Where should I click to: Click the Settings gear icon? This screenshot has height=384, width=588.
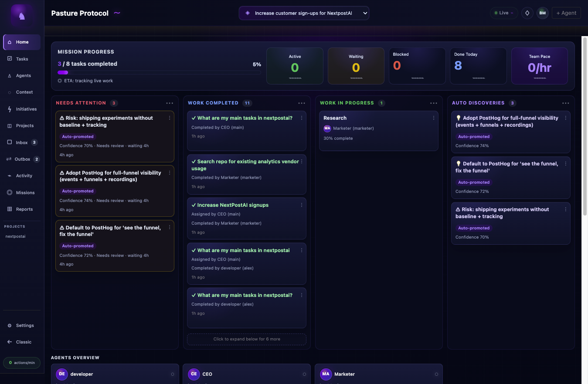(x=10, y=326)
